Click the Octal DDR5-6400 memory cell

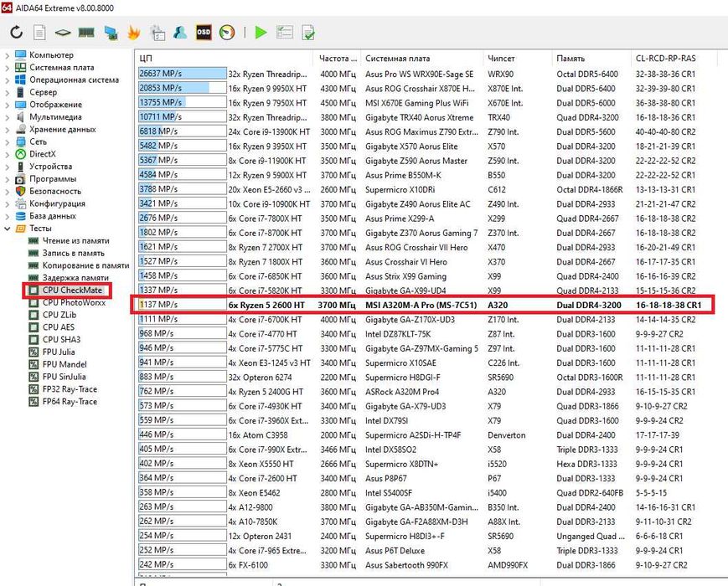(587, 74)
